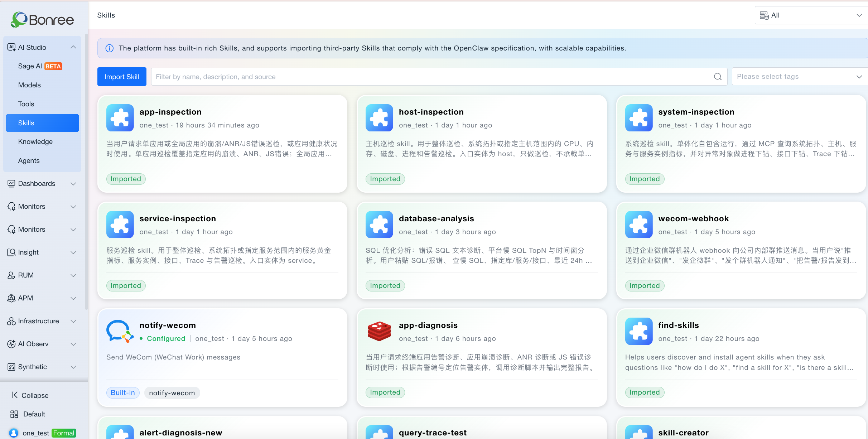Click the Default grid layout icon
The height and width of the screenshot is (439, 868).
coord(14,414)
